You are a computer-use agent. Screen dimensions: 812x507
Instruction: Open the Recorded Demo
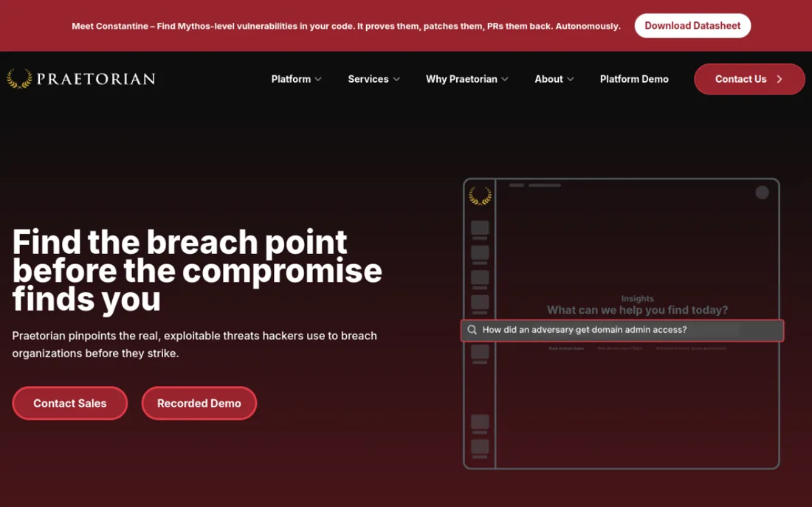pyautogui.click(x=199, y=403)
